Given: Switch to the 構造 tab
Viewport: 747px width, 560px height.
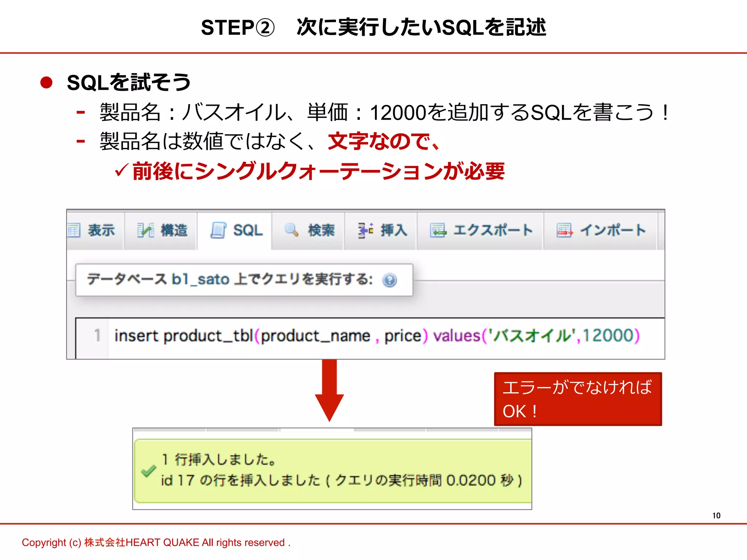Looking at the screenshot, I should (x=160, y=230).
